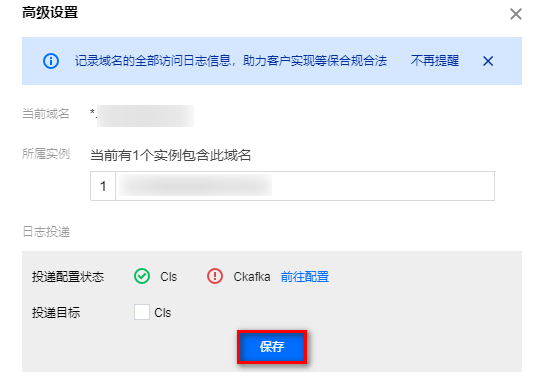
Task: Click the blue info circle icon
Action: click(51, 61)
